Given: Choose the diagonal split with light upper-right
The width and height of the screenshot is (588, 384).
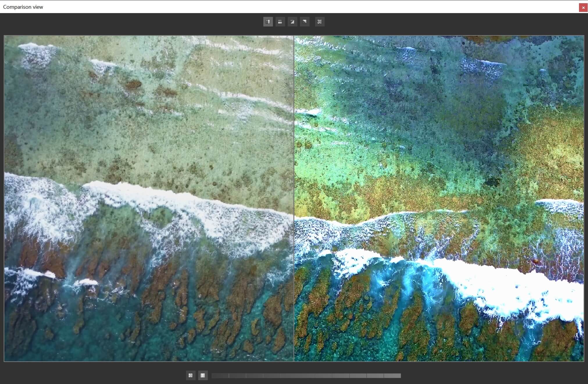Looking at the screenshot, I should (305, 22).
